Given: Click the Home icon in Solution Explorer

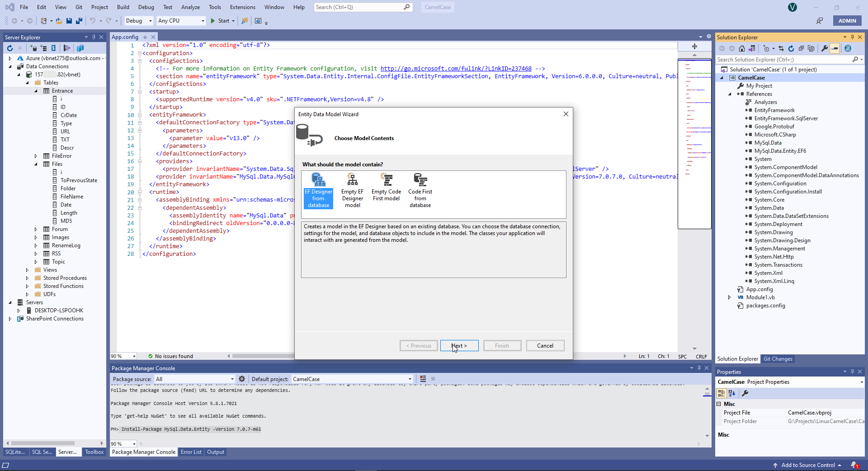Looking at the screenshot, I should [741, 48].
